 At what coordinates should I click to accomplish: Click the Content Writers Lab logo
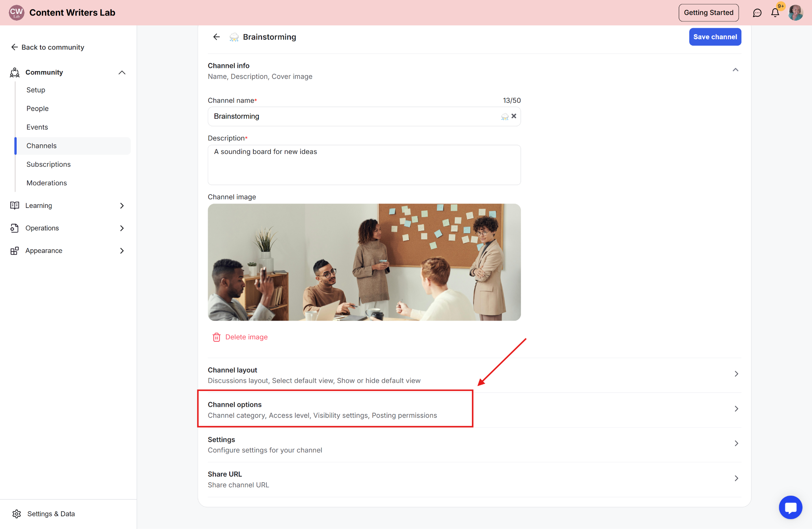point(16,13)
